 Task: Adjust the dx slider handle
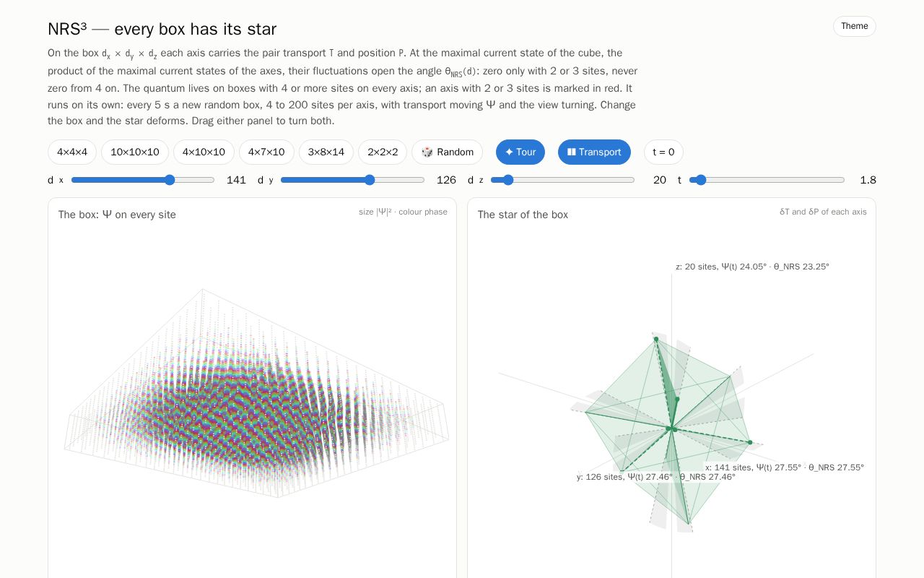pyautogui.click(x=170, y=180)
